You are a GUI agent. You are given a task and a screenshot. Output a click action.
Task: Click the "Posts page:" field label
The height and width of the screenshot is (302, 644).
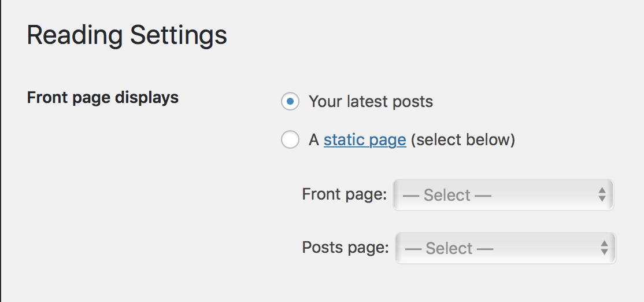345,248
